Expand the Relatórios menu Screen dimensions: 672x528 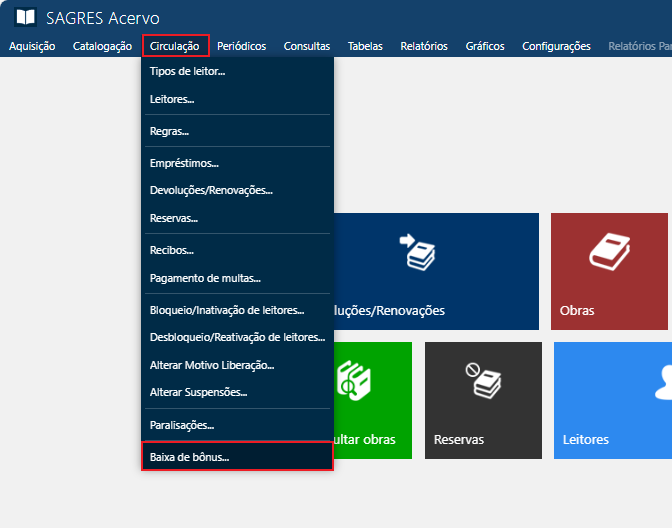pyautogui.click(x=423, y=46)
